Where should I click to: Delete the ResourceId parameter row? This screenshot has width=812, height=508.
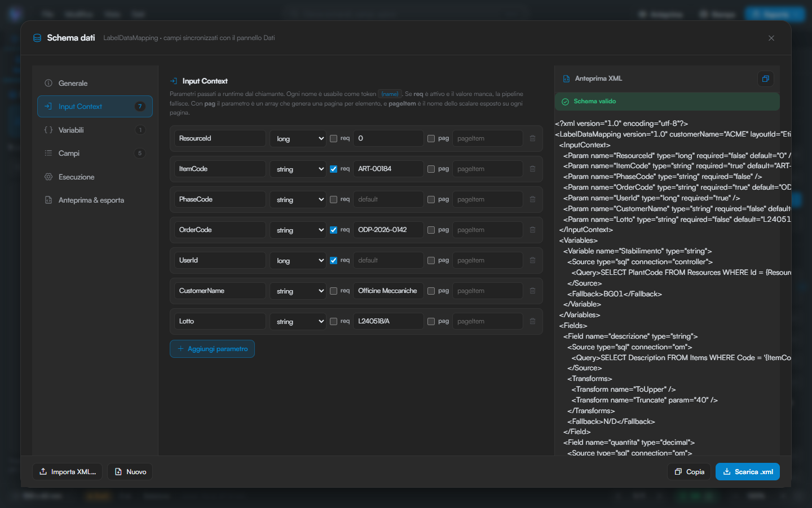tap(532, 138)
